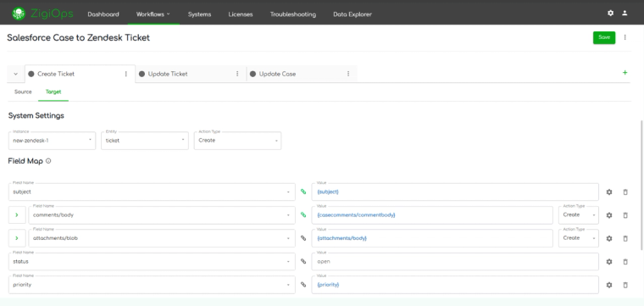This screenshot has width=644, height=306.
Task: Expand the comments/body row chevron
Action: [x=17, y=214]
